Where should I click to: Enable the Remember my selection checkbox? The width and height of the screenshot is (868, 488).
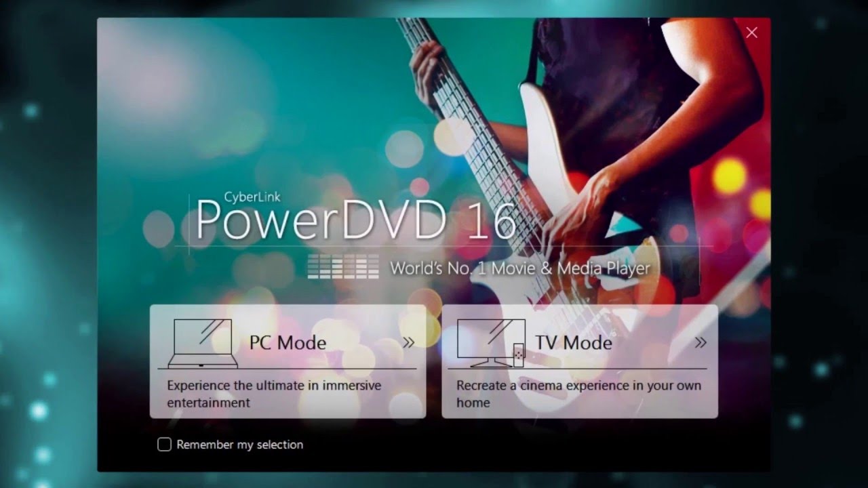coord(164,445)
